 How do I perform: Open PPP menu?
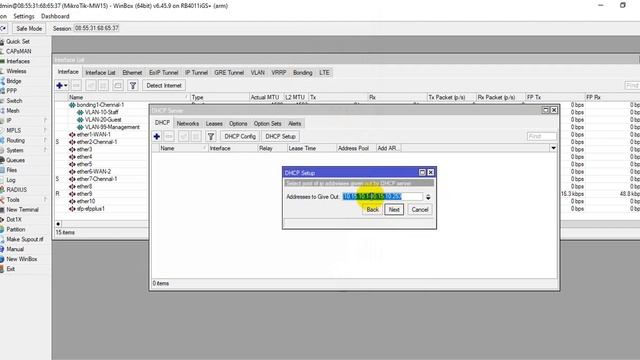click(x=11, y=91)
